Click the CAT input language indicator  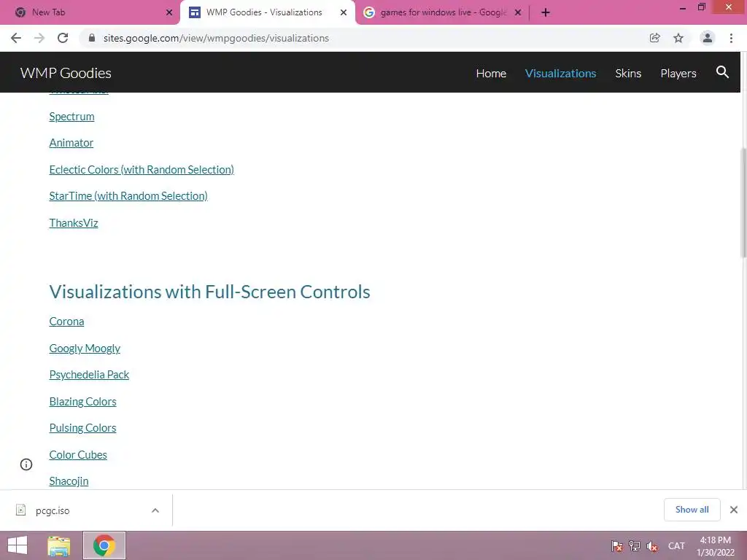coord(676,545)
